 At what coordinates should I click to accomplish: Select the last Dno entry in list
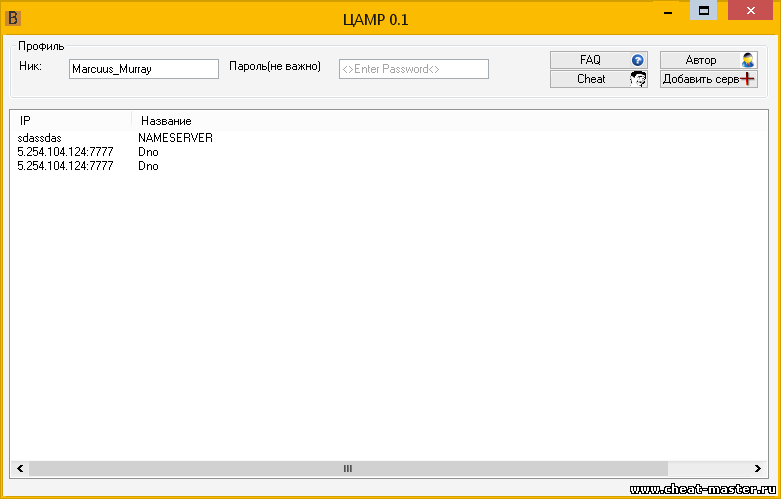pyautogui.click(x=148, y=166)
